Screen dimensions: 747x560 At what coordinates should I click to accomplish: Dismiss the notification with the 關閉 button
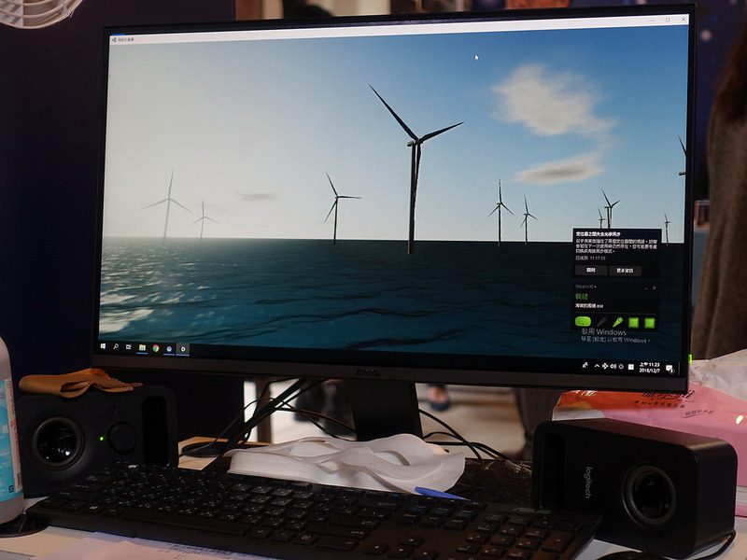click(x=591, y=271)
